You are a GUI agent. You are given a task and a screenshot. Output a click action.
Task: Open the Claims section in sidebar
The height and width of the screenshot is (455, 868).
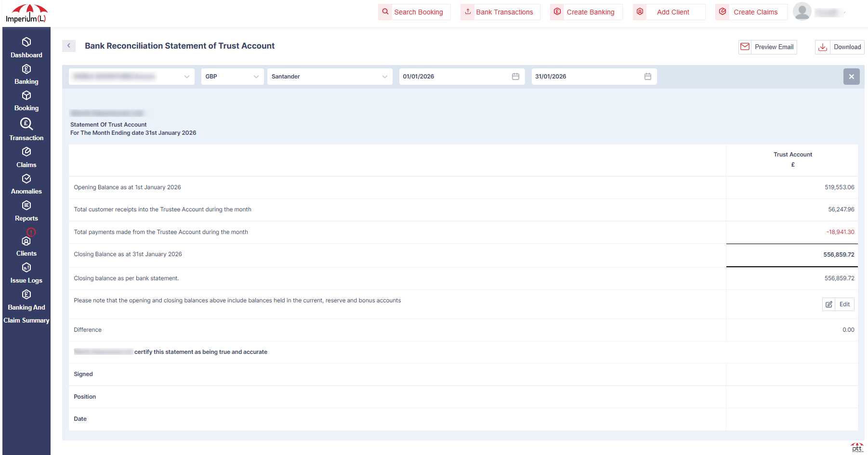pos(26,151)
